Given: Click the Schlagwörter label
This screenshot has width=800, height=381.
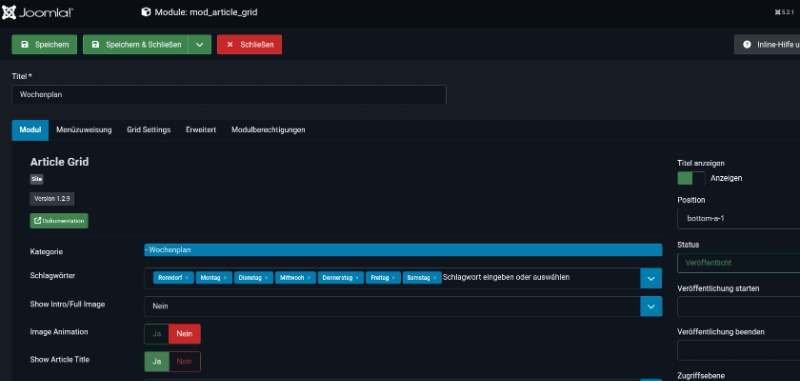Looking at the screenshot, I should tap(53, 275).
